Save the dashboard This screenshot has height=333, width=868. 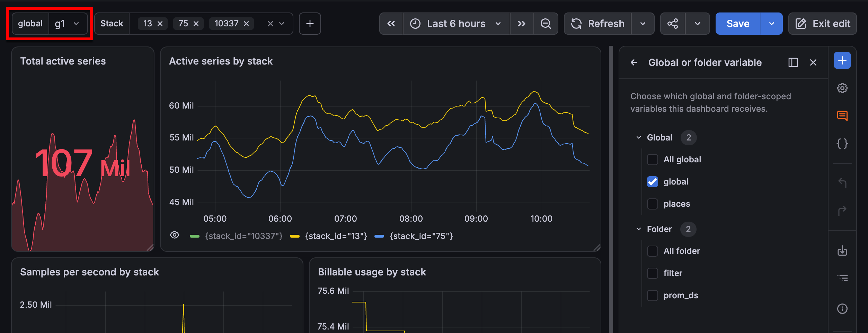point(738,24)
